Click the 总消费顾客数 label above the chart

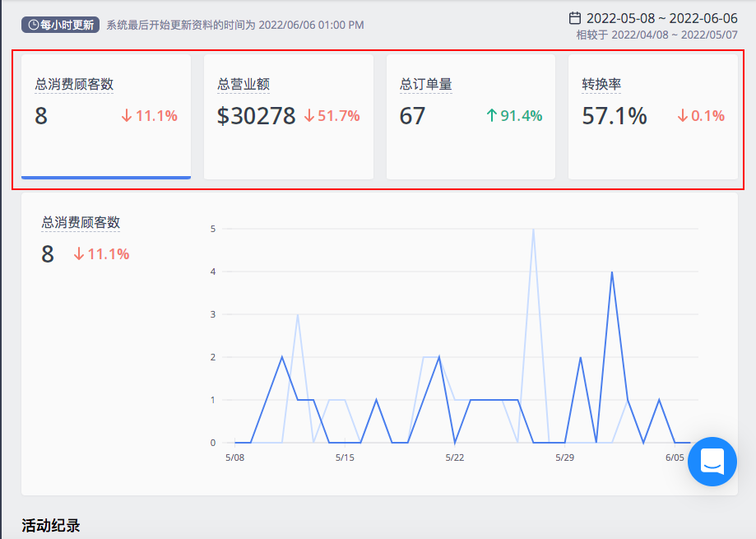tap(81, 222)
